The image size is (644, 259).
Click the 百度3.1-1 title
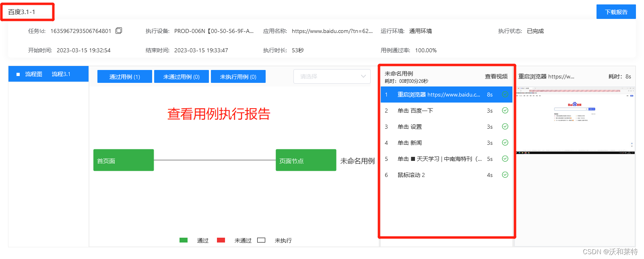(x=22, y=12)
